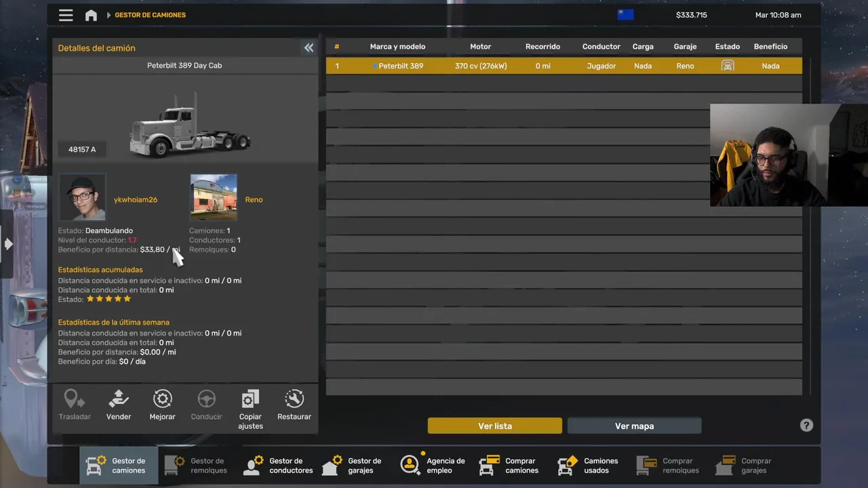Click the license plate 48157 A
868x488 pixels.
tap(82, 149)
